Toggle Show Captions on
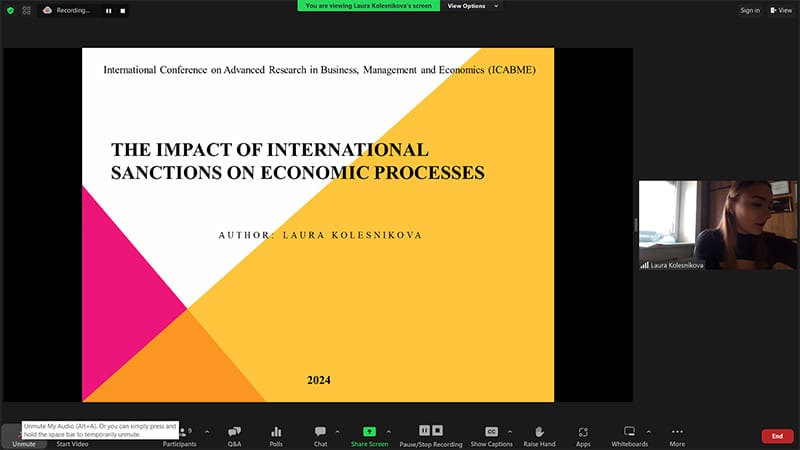This screenshot has height=450, width=800. point(491,435)
